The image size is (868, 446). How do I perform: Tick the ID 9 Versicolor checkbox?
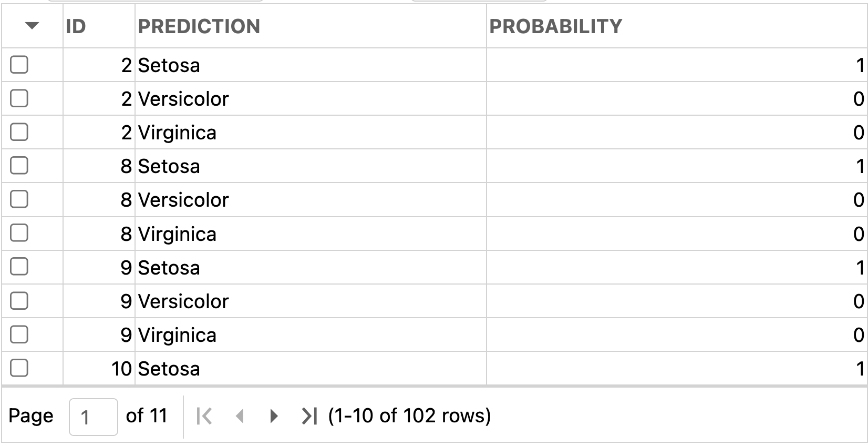(19, 301)
